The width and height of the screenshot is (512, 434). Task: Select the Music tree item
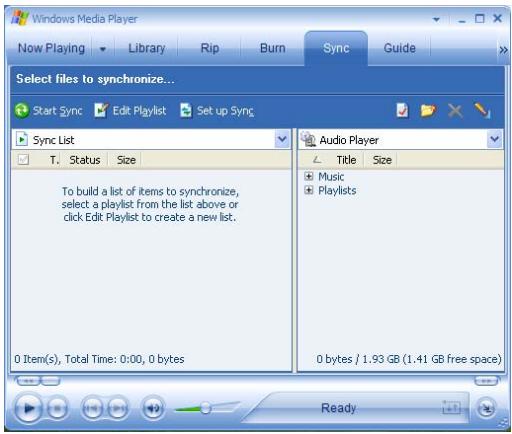[331, 176]
